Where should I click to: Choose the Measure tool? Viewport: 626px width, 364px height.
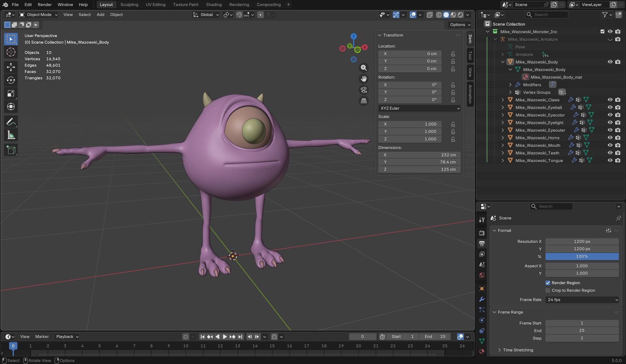pos(11,135)
